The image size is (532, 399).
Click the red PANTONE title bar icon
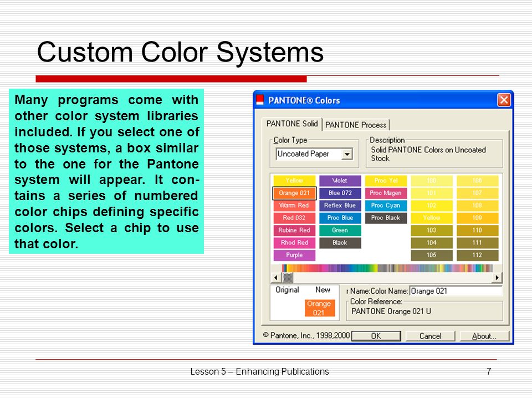(260, 100)
